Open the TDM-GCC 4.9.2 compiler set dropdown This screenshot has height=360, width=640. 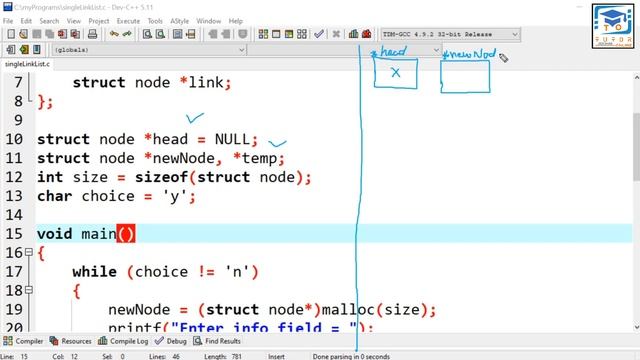coord(450,34)
